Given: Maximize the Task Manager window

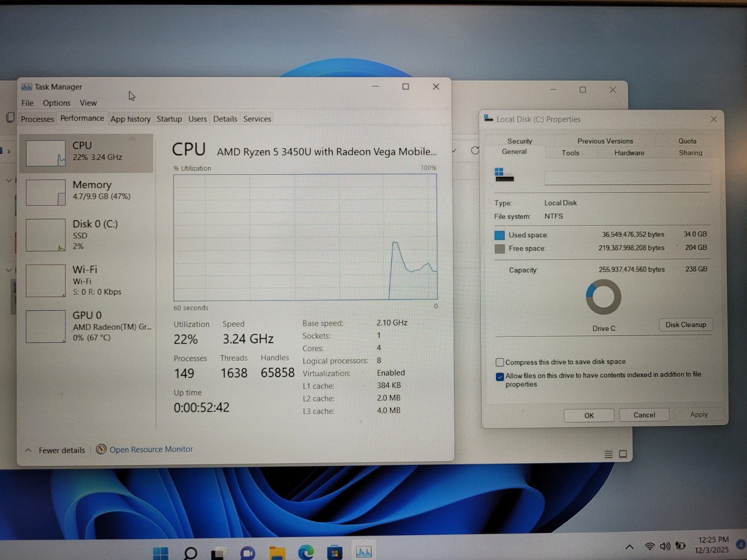Looking at the screenshot, I should point(405,87).
